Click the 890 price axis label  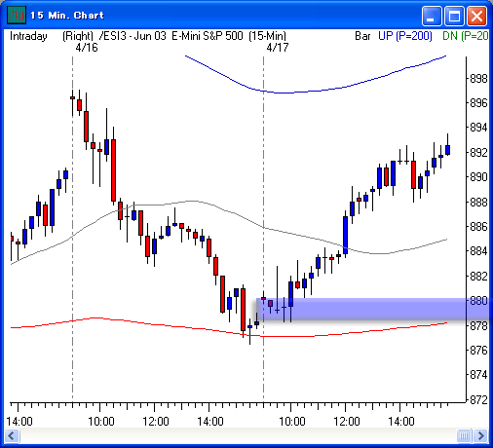pyautogui.click(x=478, y=177)
